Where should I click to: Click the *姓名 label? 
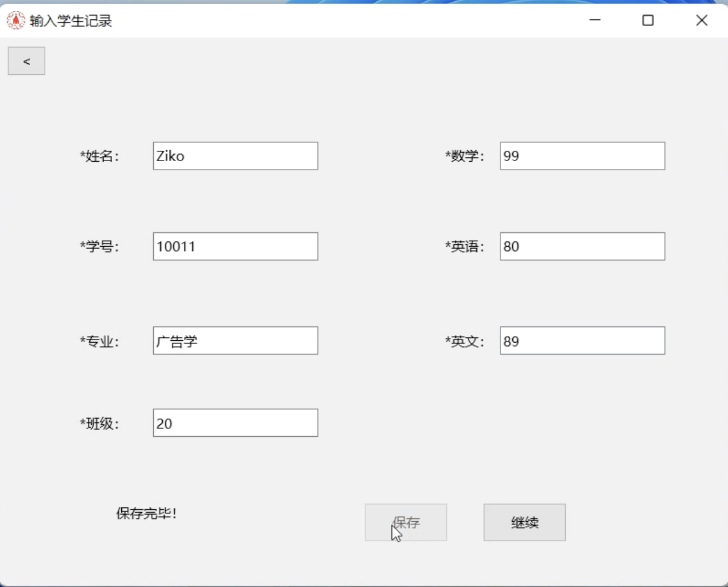pos(100,157)
